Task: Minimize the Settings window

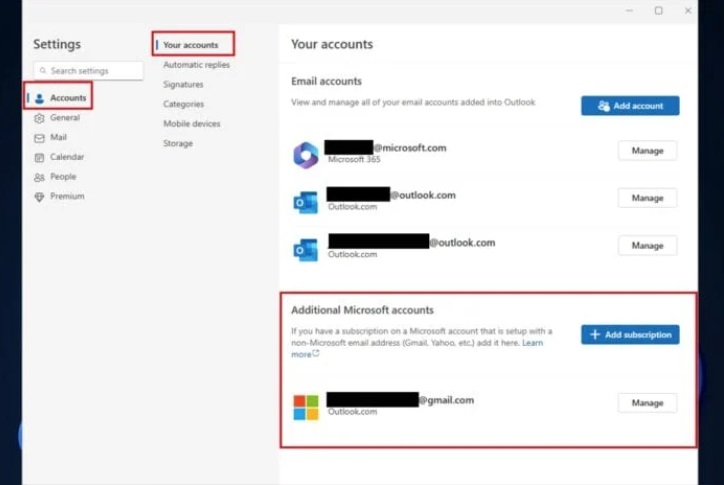Action: pyautogui.click(x=629, y=11)
